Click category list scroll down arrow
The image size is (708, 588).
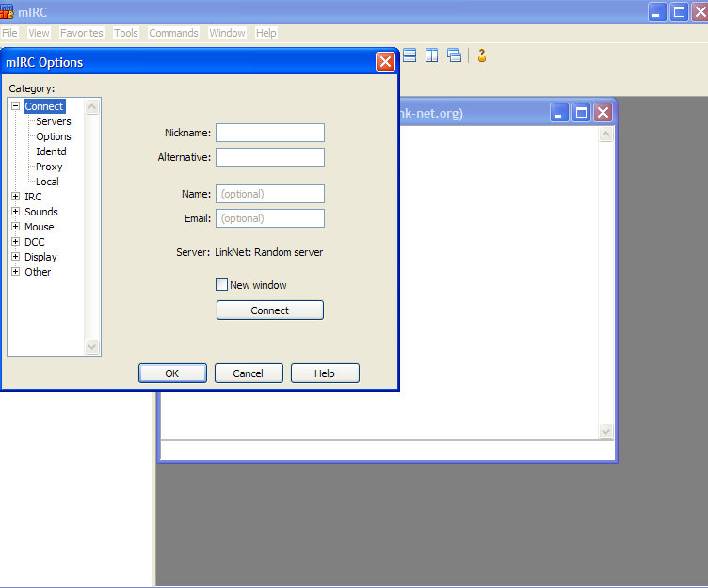pos(91,346)
